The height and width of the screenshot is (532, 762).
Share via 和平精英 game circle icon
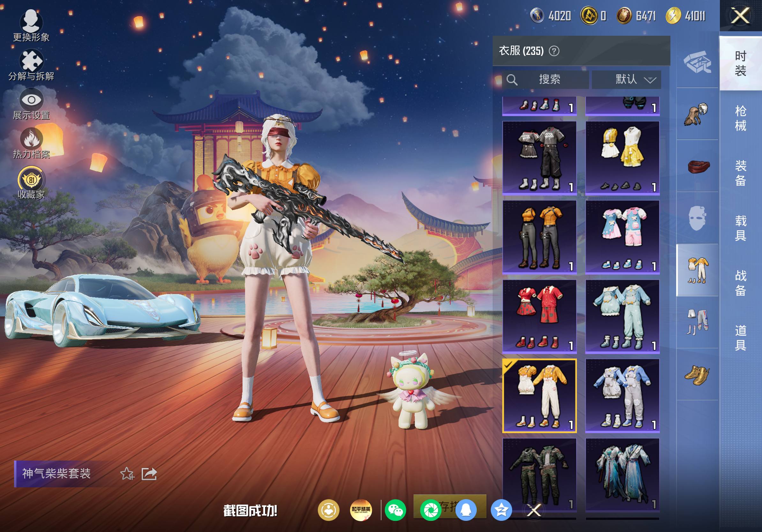tap(361, 510)
